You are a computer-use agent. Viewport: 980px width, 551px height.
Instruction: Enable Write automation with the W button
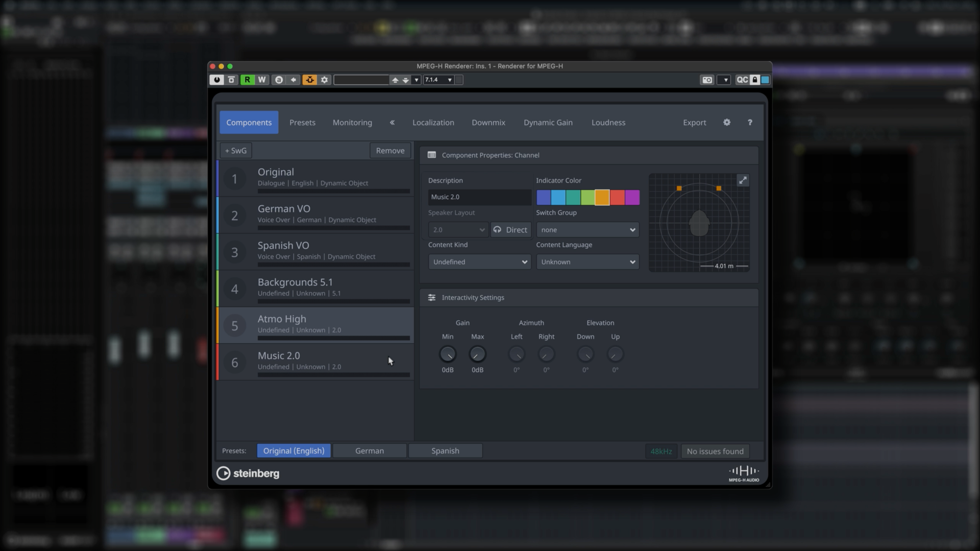[x=262, y=79]
